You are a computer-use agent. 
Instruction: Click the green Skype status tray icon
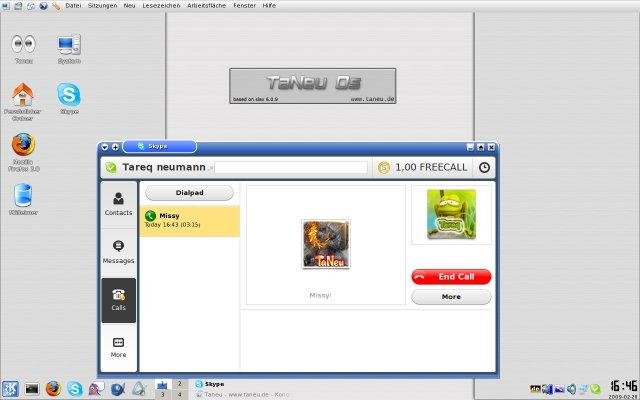click(x=596, y=389)
